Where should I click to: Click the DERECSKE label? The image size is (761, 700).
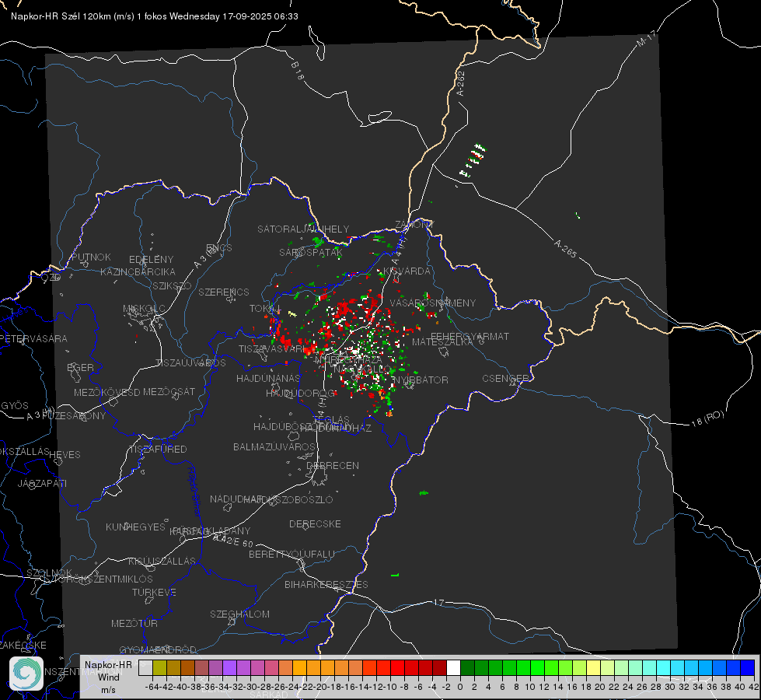tap(315, 523)
